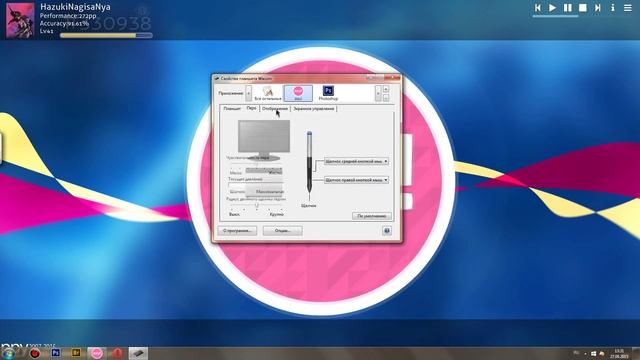Open the red round recorder taskbar icon
Screen dimensions: 640x360
click(35, 353)
